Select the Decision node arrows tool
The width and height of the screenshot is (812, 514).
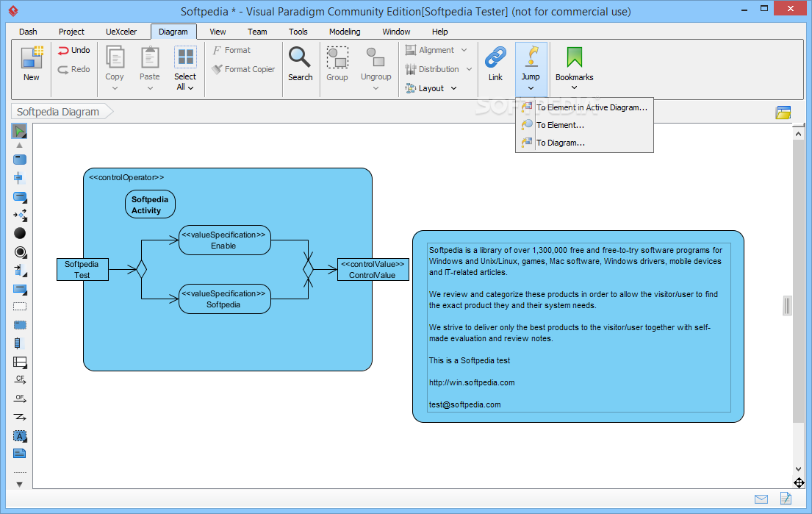pos(20,215)
